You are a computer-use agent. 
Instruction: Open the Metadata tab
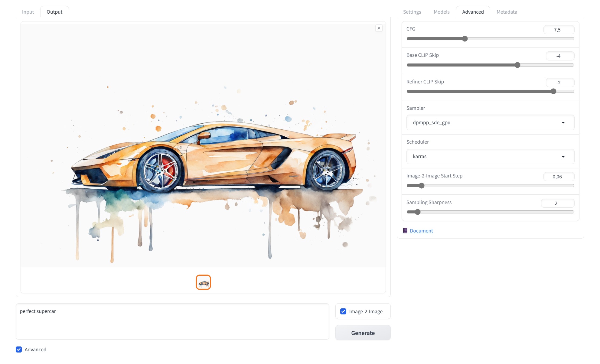click(507, 12)
